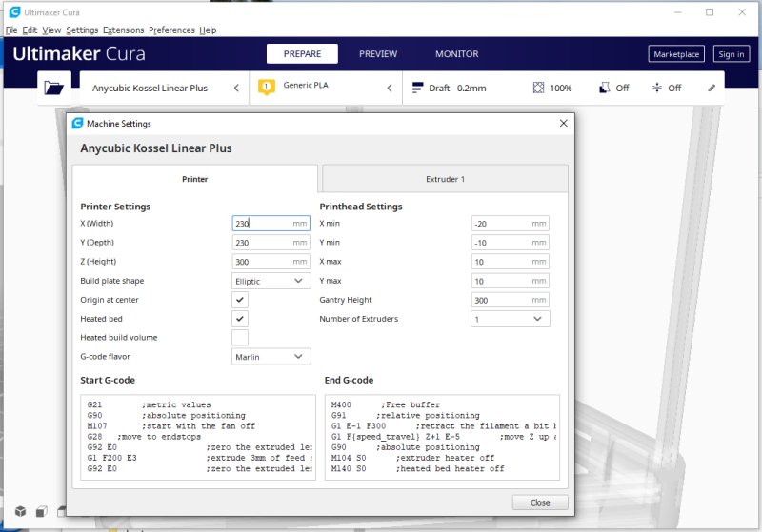The height and width of the screenshot is (532, 762).
Task: Click the 'M107 ;start with the fan off' line
Action: 171,426
